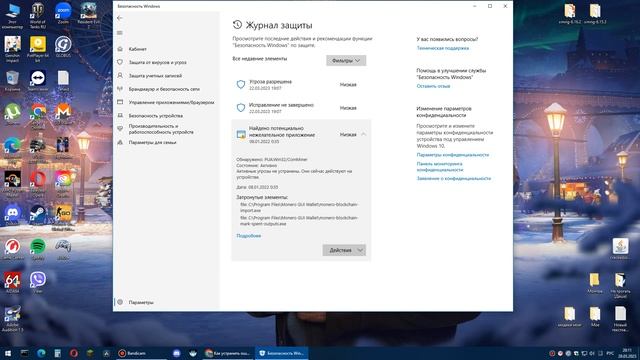Open Управление приложениями/браузером

click(x=171, y=102)
